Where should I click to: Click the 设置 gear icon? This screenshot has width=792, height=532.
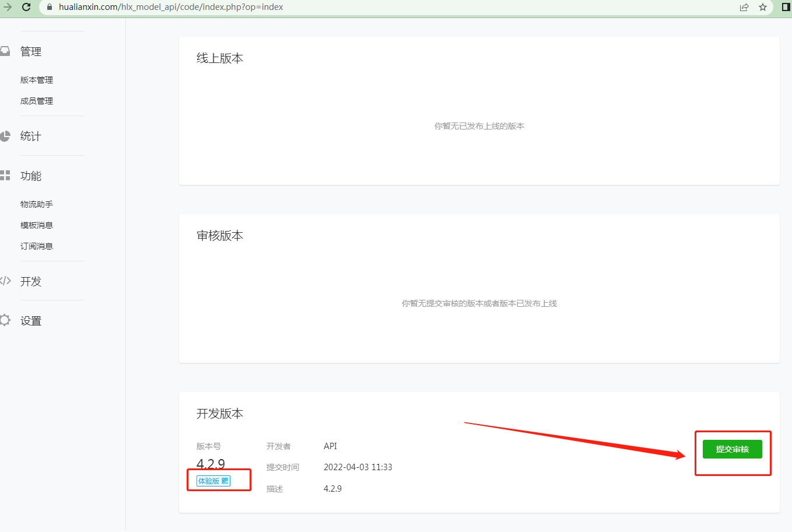[5, 320]
